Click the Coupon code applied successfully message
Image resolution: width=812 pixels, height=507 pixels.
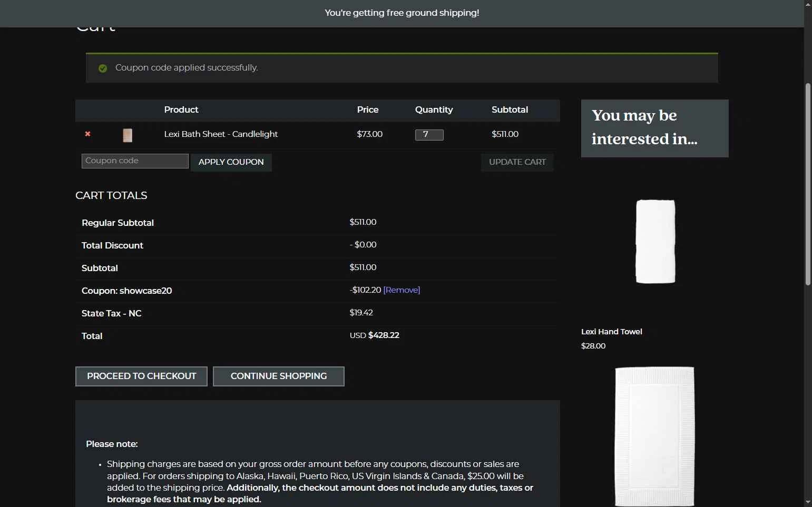187,68
